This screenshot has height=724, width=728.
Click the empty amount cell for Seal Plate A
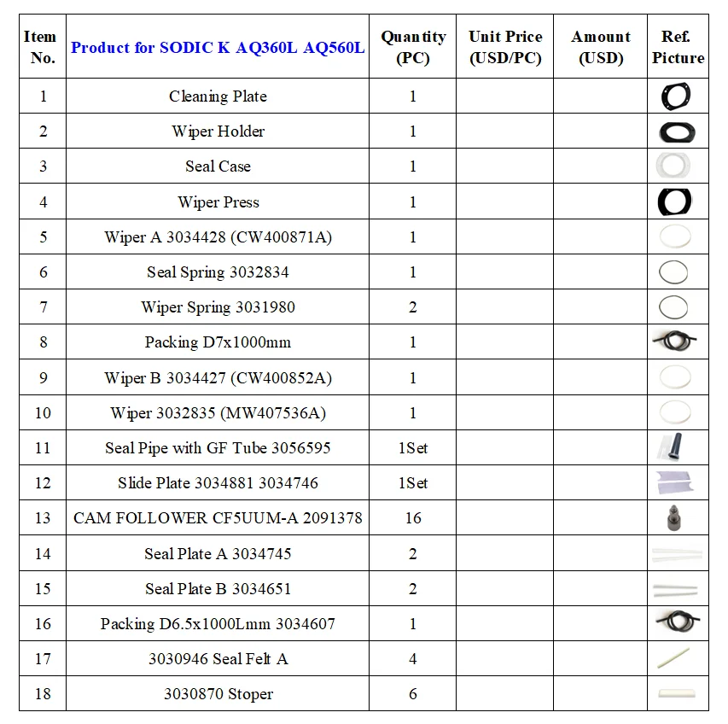click(x=600, y=553)
